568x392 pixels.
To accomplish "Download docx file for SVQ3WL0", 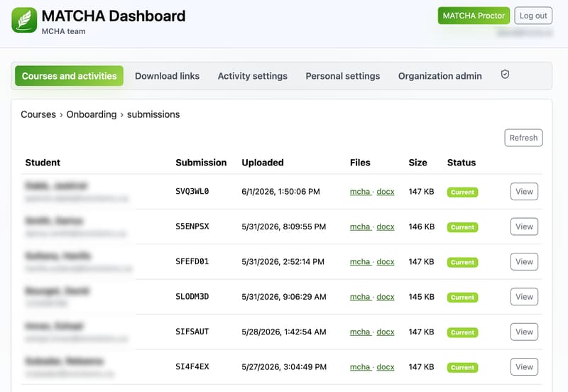I will pos(386,192).
